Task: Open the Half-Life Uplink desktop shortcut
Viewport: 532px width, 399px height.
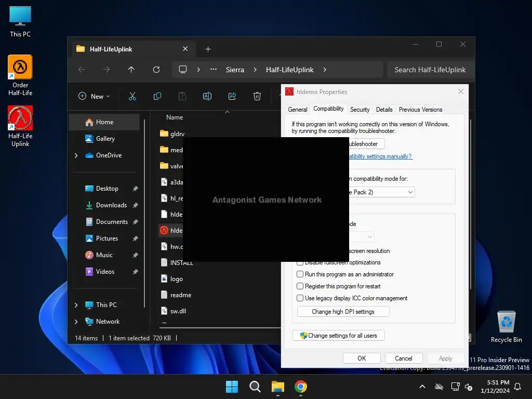Action: (20, 126)
